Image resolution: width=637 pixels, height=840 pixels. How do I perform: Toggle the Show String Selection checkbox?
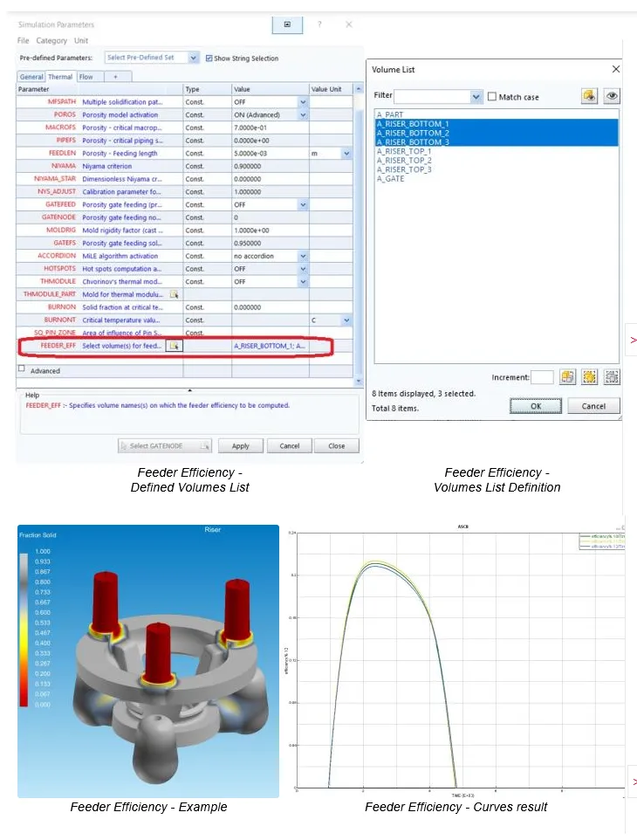point(209,58)
